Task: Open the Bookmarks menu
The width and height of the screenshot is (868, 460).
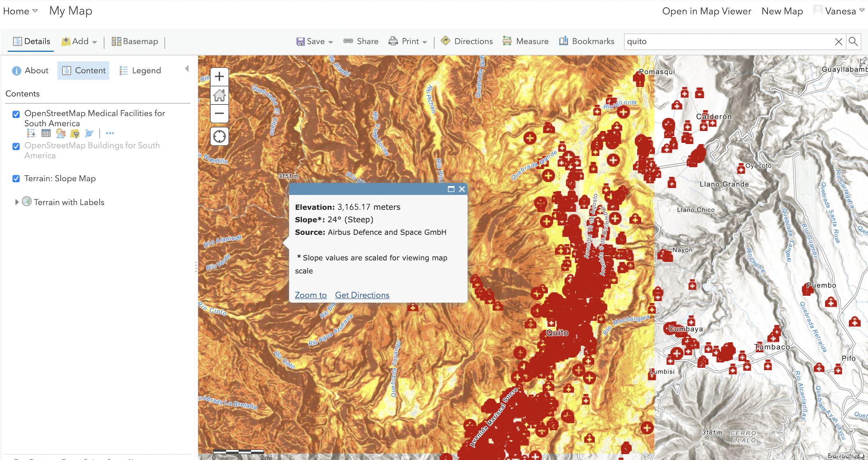Action: click(586, 41)
